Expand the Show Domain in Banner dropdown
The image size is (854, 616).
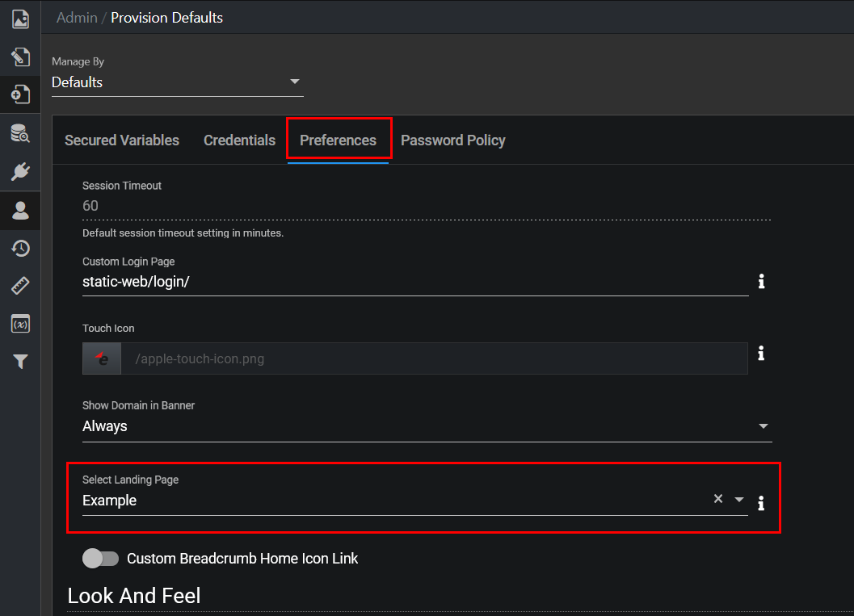(427, 426)
